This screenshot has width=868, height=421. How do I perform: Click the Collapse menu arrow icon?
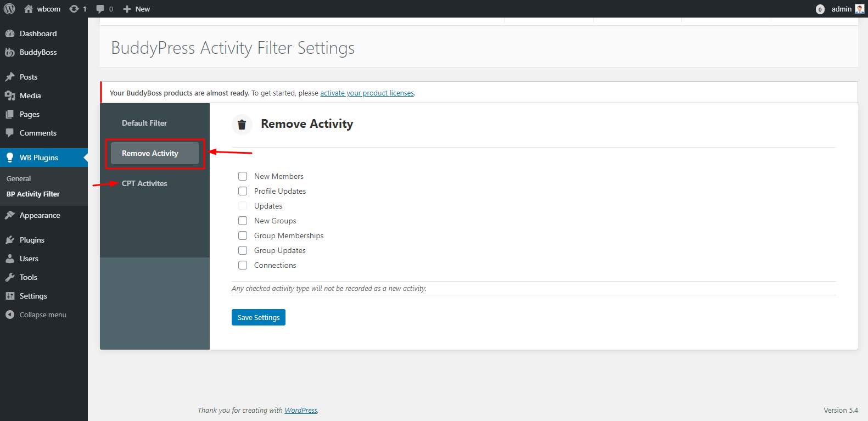pyautogui.click(x=10, y=315)
